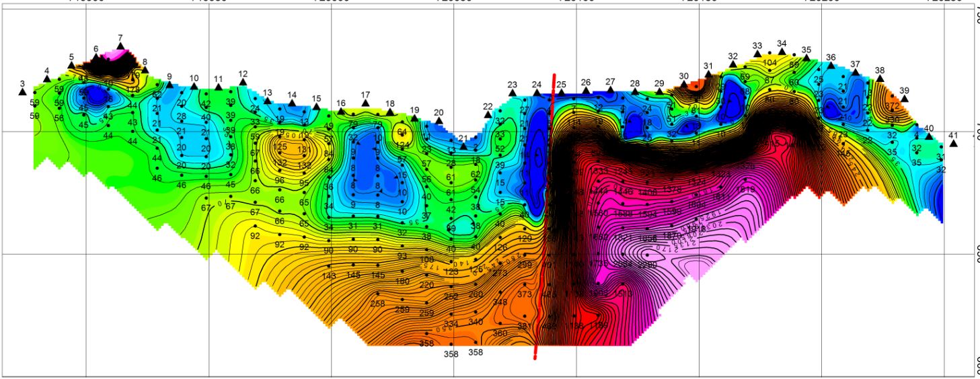Click the station 34 triangle marker
The width and height of the screenshot is (980, 379).
point(782,51)
